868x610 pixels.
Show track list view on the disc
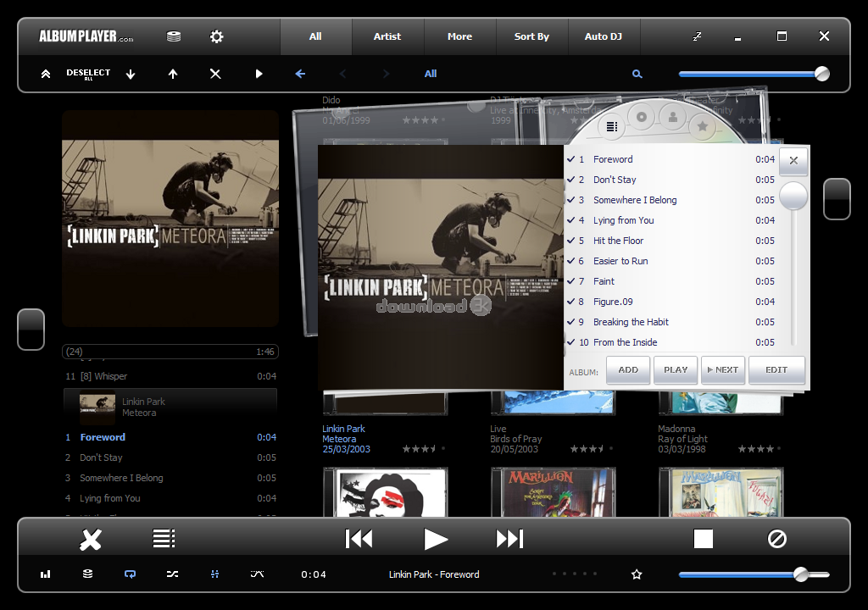pyautogui.click(x=612, y=127)
